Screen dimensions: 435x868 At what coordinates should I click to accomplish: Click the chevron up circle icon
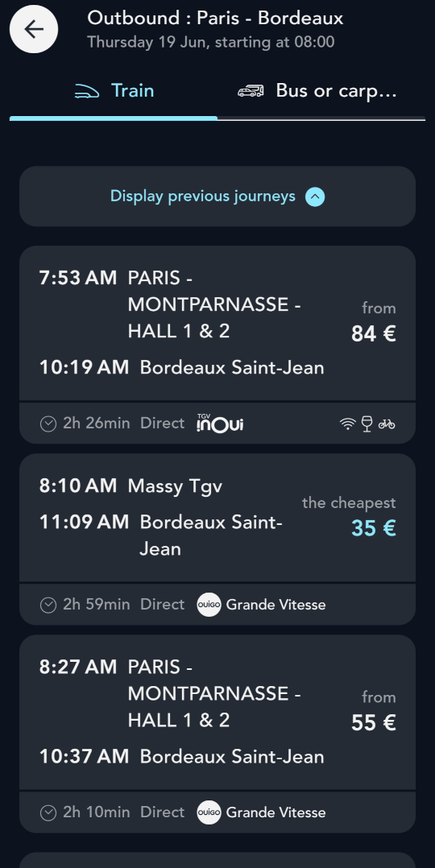click(315, 197)
